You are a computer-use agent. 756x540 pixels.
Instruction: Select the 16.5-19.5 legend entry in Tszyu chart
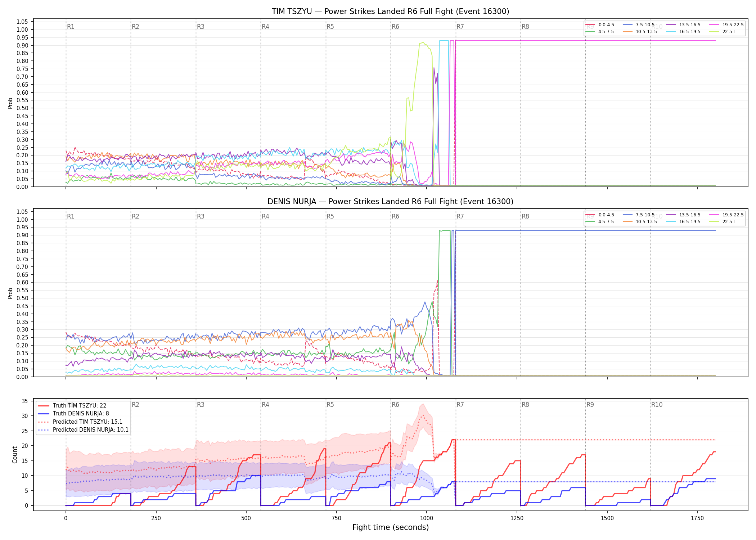(683, 32)
